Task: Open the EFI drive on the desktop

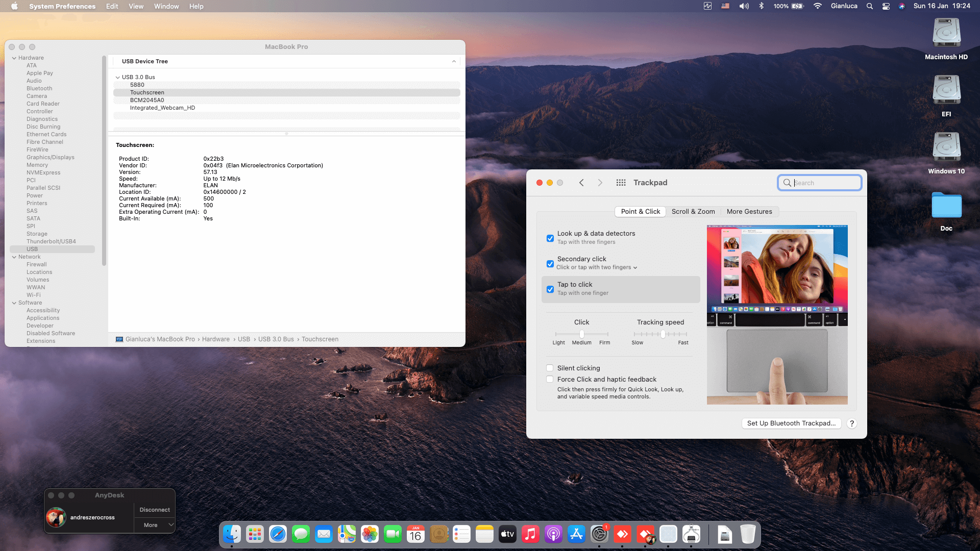Action: coord(946,91)
